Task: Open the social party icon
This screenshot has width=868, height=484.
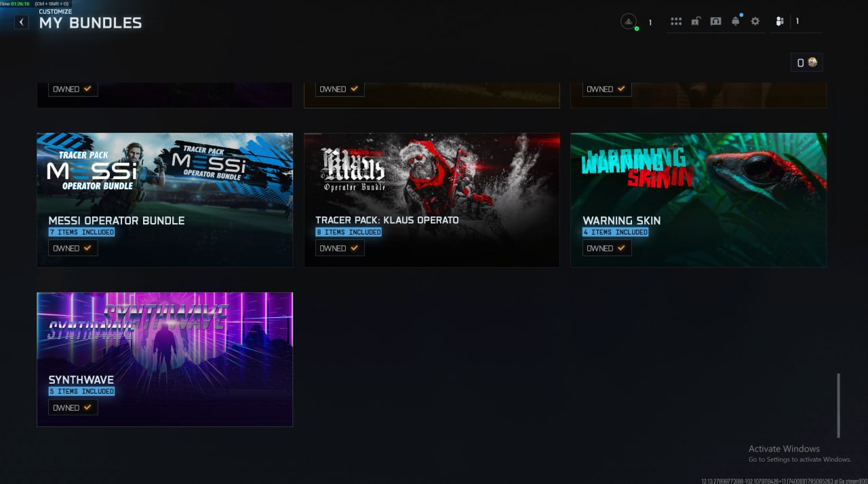Action: click(780, 22)
